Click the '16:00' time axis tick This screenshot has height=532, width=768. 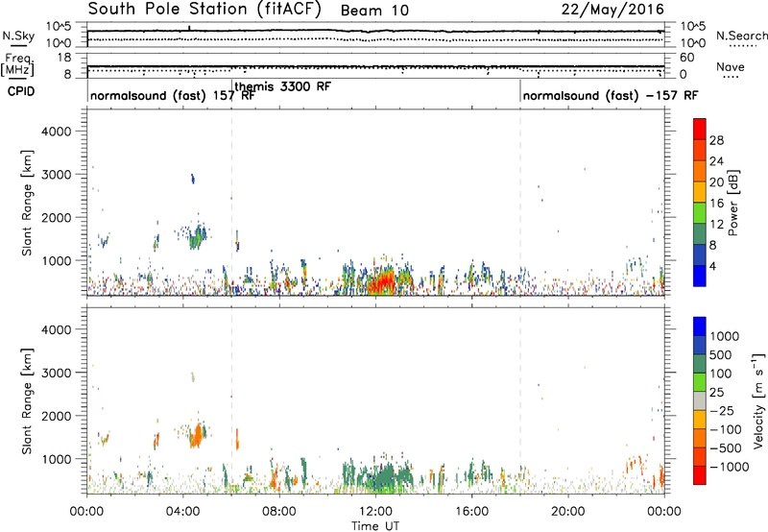point(471,512)
